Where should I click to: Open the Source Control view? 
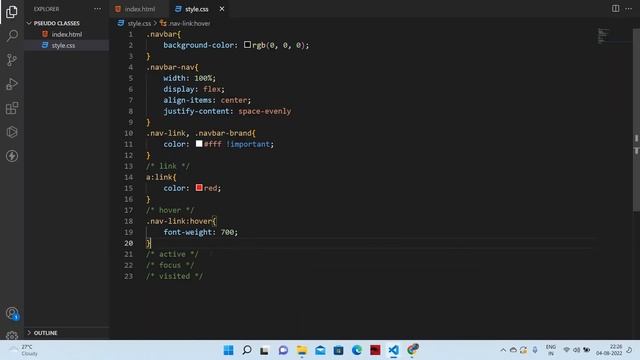coord(12,60)
